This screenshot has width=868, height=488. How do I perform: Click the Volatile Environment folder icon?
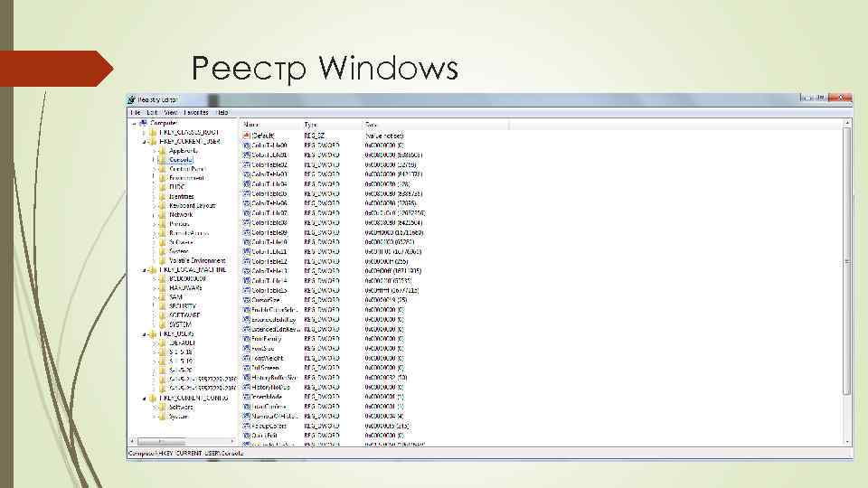[x=162, y=260]
